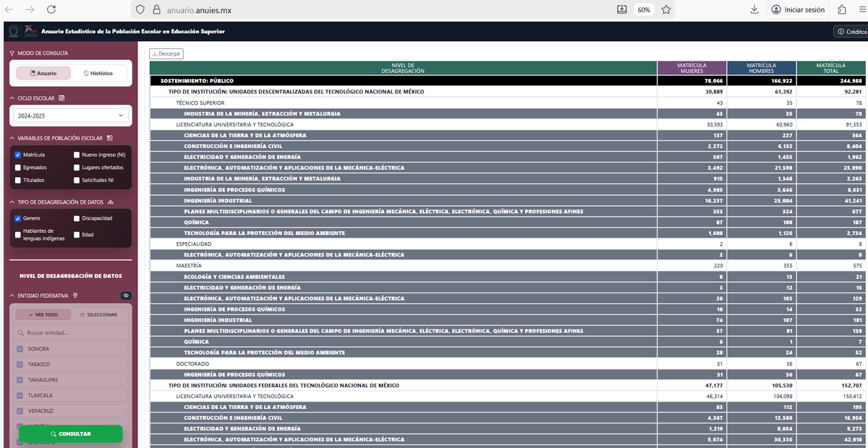Uncheck the TAMAULIPAS entity checkbox

pos(20,379)
